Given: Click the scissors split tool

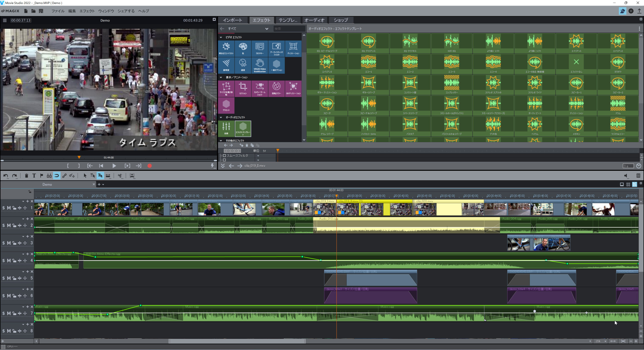Looking at the screenshot, I should pos(120,176).
